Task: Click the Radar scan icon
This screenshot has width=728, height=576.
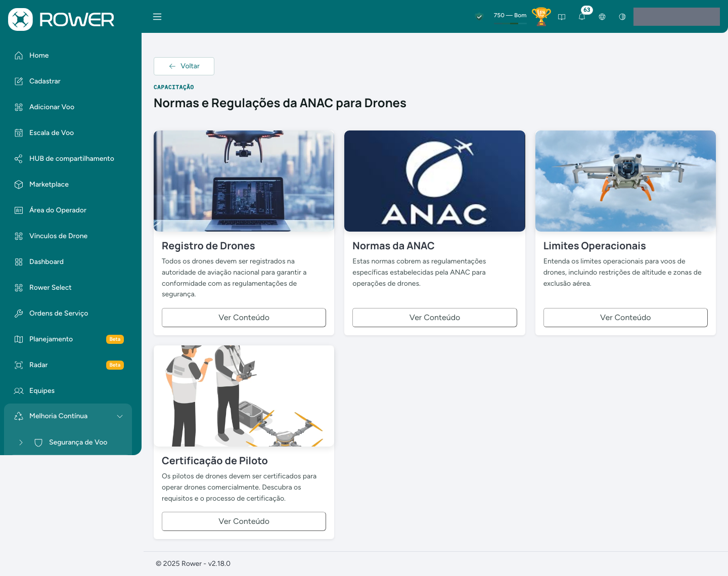Action: (19, 365)
